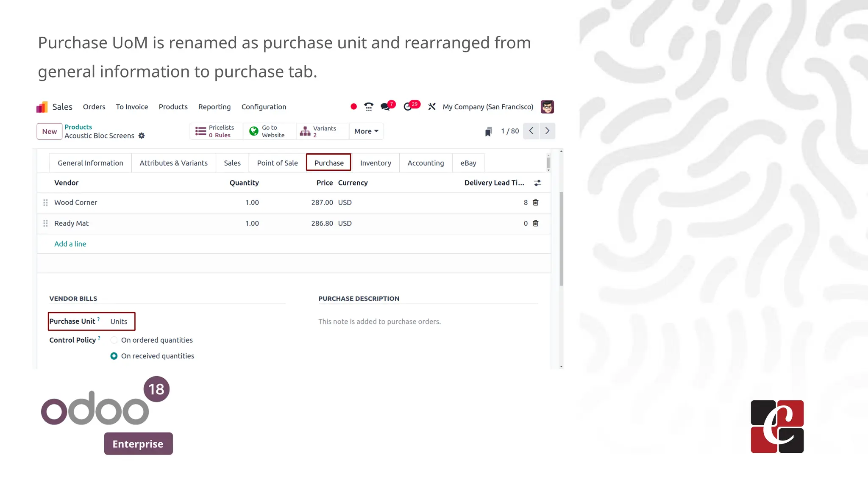Viewport: 868px width, 488px height.
Task: Switch to Attributes & Variants tab
Action: coord(173,163)
